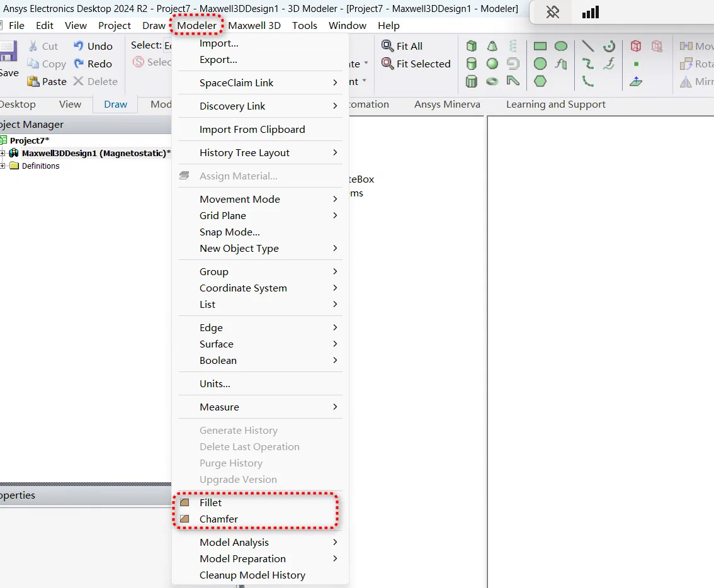Select the Draw Circle tool icon
The image size is (714, 588).
pyautogui.click(x=540, y=64)
